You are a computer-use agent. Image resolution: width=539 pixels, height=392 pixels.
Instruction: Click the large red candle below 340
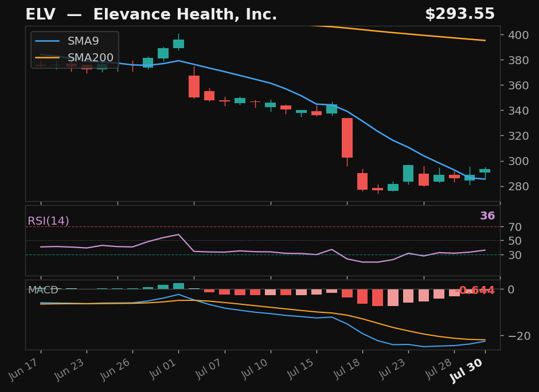click(347, 138)
